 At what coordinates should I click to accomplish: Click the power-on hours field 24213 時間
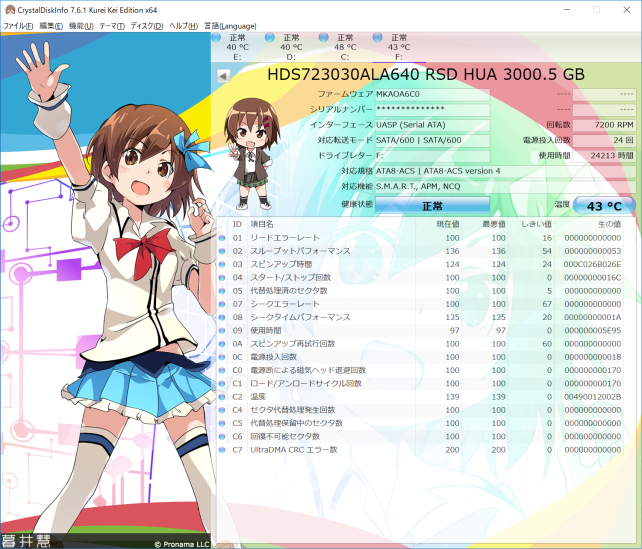[x=604, y=156]
